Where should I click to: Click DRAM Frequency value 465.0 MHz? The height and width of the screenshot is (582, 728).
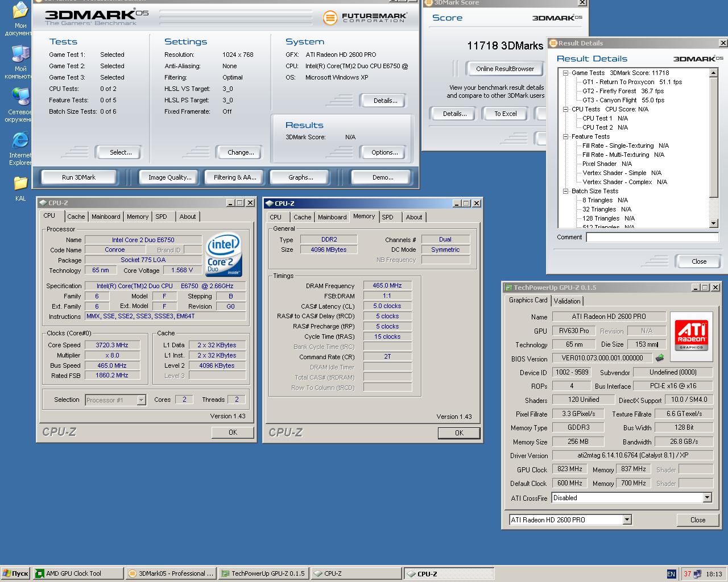[x=387, y=285]
